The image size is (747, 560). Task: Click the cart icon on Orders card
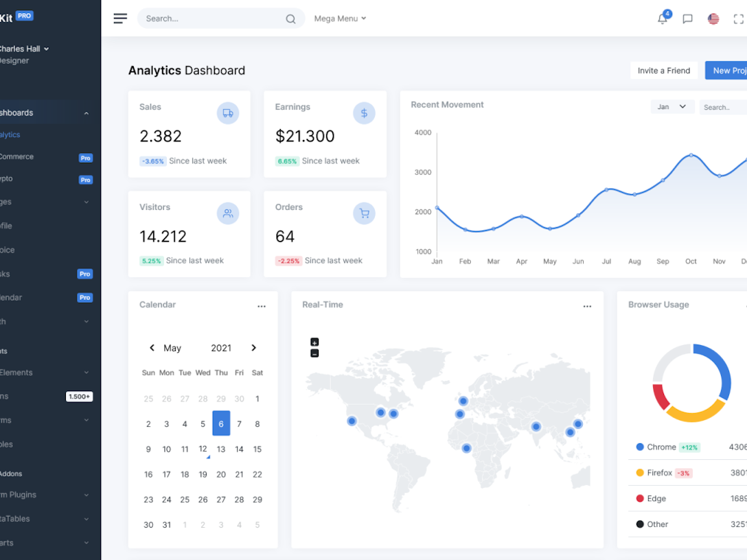point(364,213)
